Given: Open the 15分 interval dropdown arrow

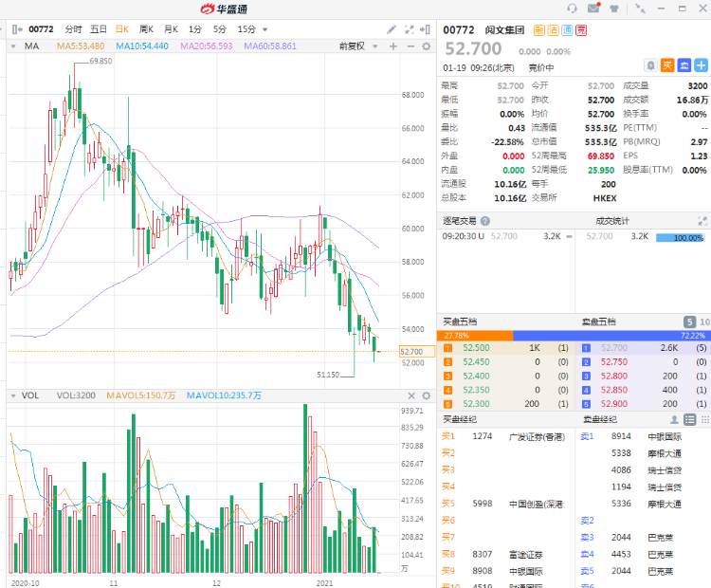Looking at the screenshot, I should (x=264, y=29).
